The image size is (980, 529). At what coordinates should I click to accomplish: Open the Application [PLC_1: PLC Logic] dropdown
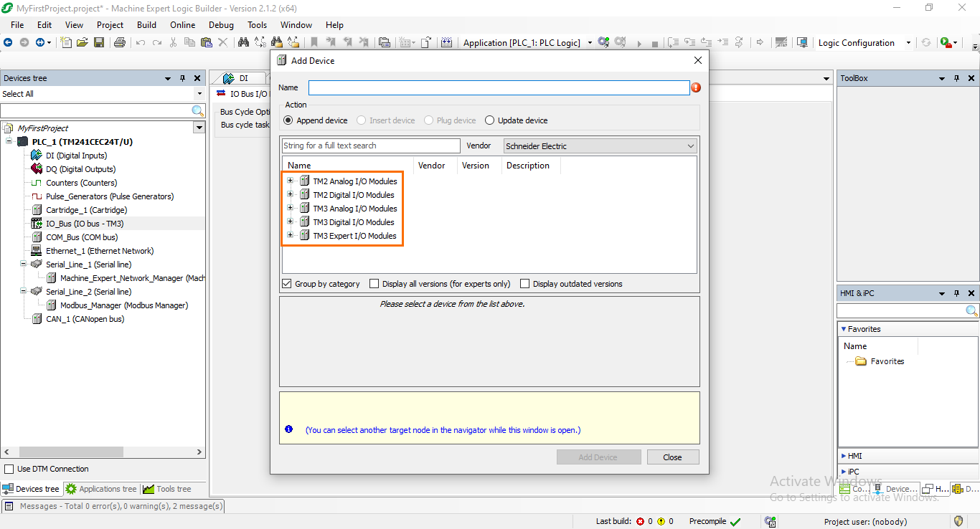tap(590, 43)
